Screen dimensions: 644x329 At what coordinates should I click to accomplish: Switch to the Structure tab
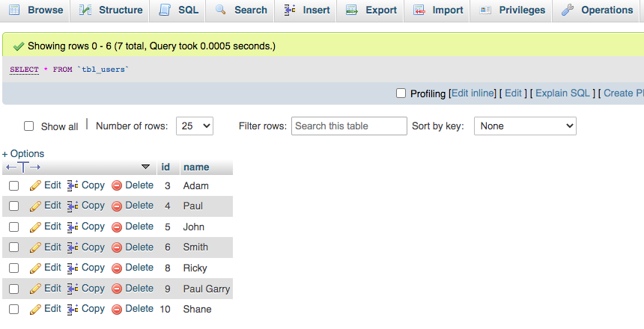click(x=111, y=10)
